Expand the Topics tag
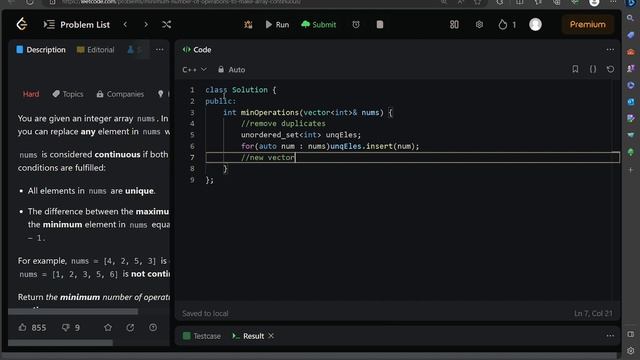640x360 pixels. tap(68, 94)
